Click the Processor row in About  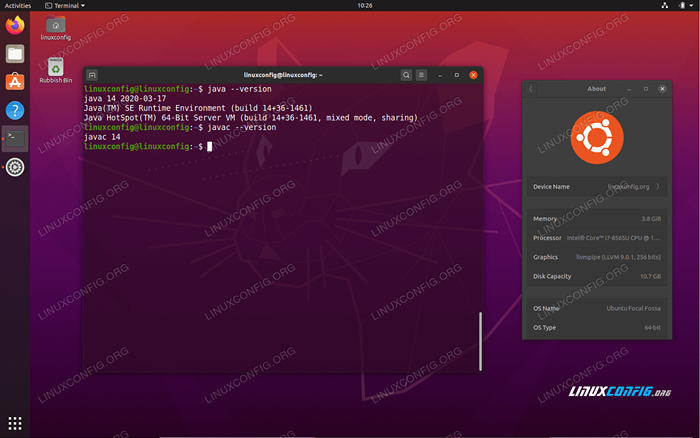point(597,238)
